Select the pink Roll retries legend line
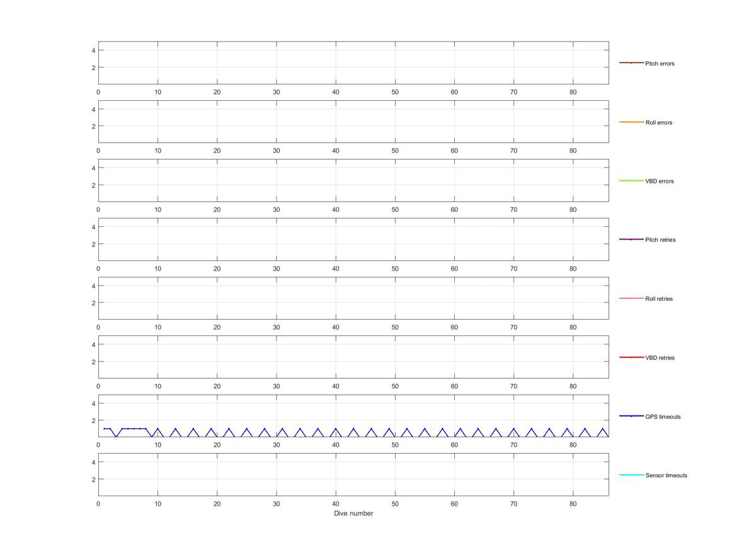Viewport: 756px width, 558px height. (631, 298)
